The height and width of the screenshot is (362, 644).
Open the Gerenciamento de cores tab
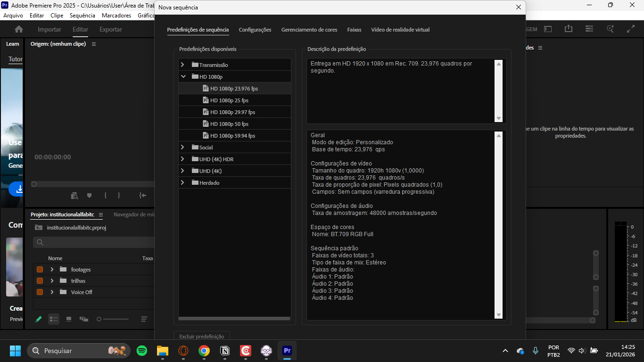tap(309, 30)
